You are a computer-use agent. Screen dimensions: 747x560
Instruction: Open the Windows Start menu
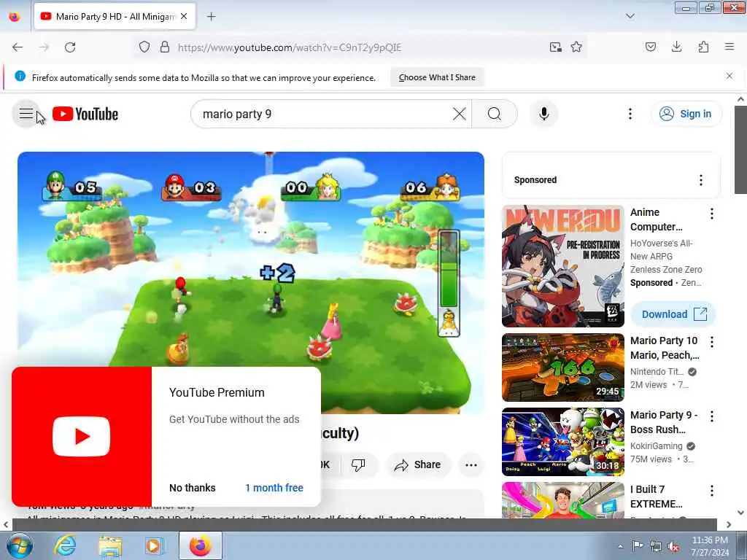[x=20, y=545]
